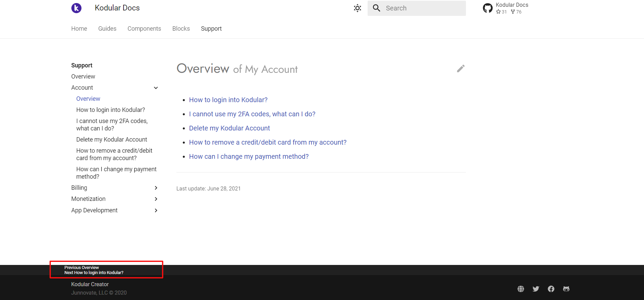The image size is (644, 300).
Task: Click the Kodular Creator footer text
Action: (90, 284)
